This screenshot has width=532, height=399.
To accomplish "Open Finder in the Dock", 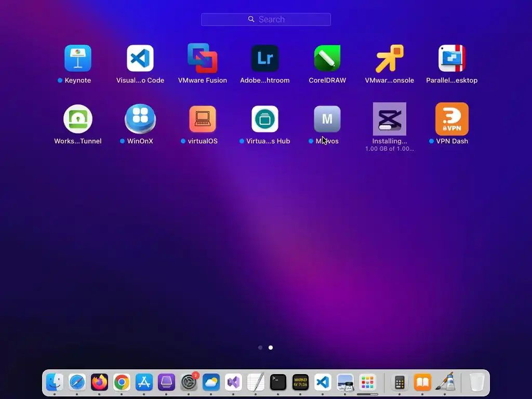I will tap(55, 382).
